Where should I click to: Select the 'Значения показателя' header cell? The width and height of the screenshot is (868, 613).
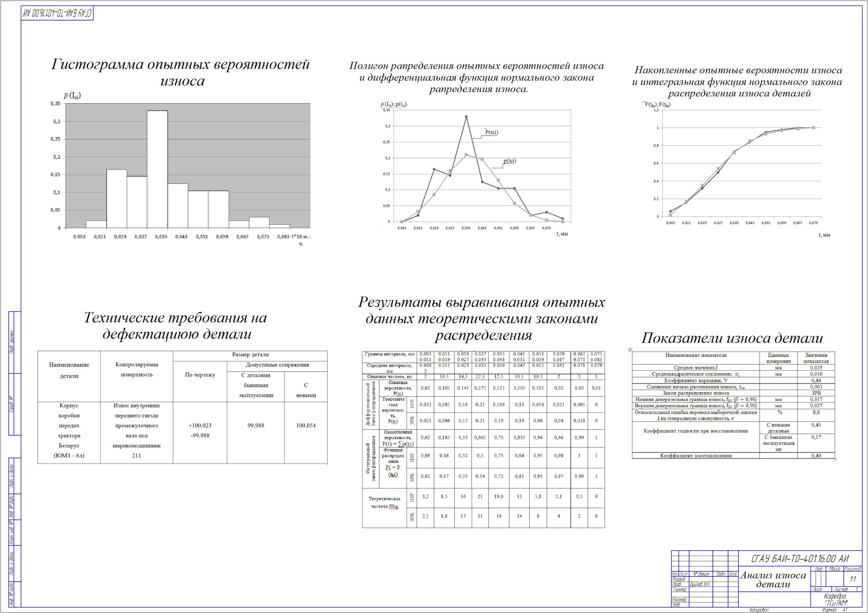pos(816,358)
